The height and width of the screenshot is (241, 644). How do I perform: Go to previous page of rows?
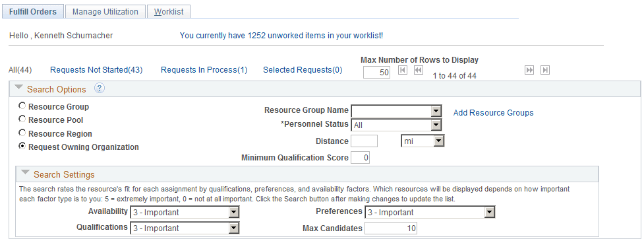click(x=418, y=71)
